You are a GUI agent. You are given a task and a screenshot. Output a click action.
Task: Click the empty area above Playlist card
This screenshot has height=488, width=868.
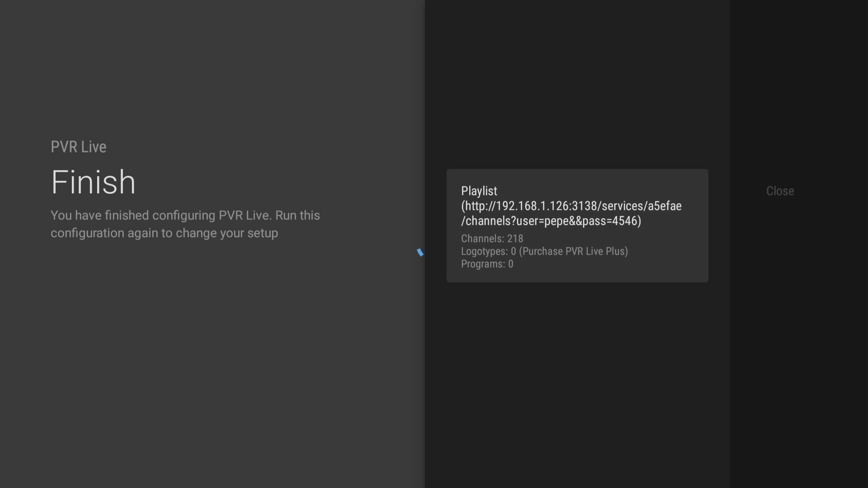coord(577,90)
